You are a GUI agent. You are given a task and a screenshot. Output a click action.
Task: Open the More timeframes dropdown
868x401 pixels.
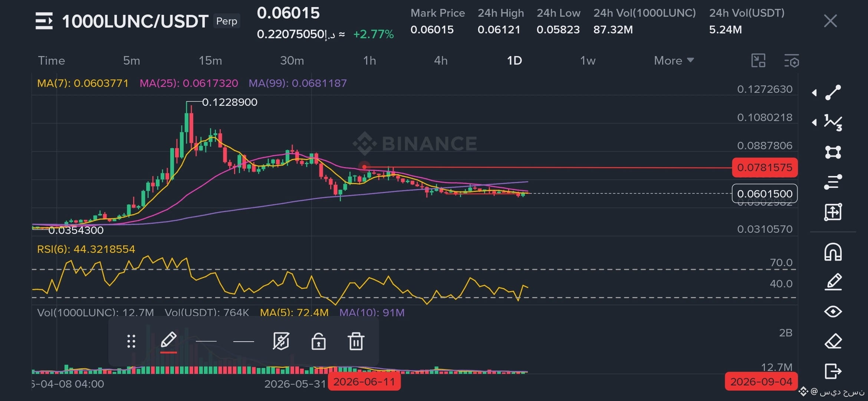(674, 61)
